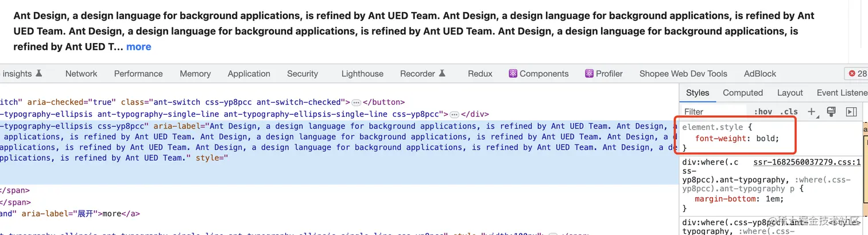Screen dimensions: 868x235
Task: Click the New Style Rule plus icon
Action: coord(812,111)
